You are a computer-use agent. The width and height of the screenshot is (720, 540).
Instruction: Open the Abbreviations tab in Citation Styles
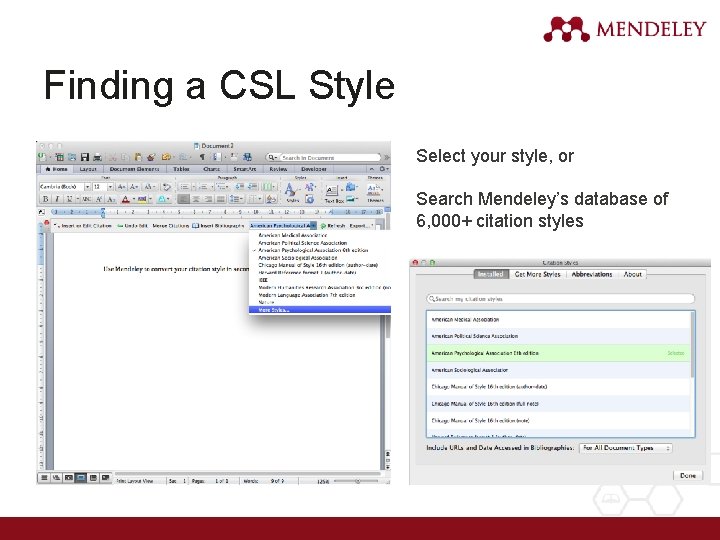tap(591, 274)
